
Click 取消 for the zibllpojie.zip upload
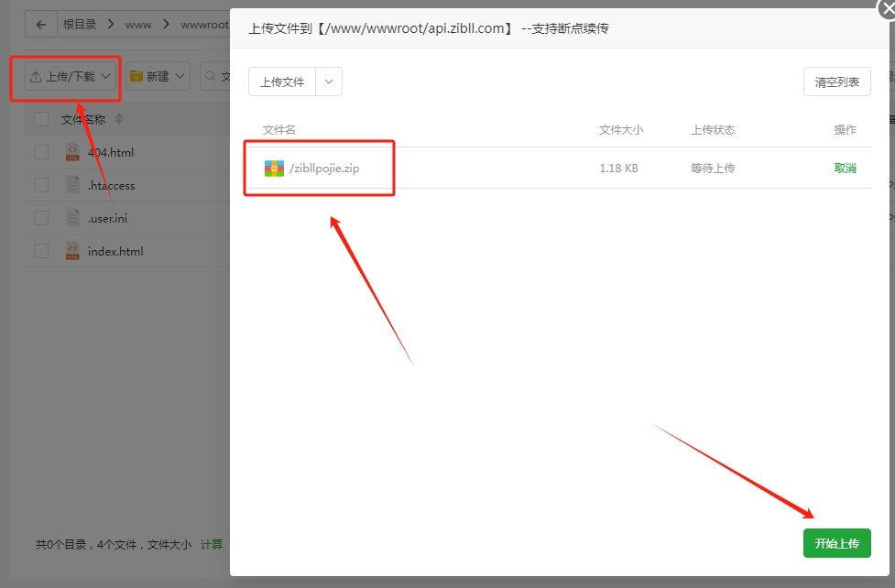845,169
